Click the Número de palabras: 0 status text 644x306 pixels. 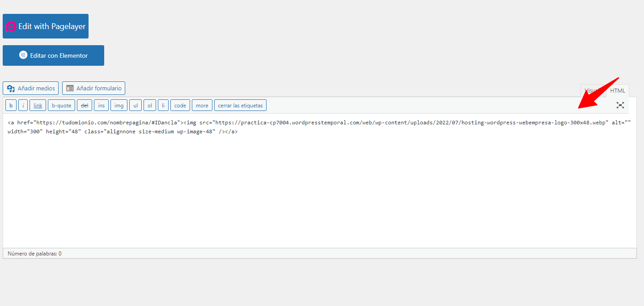pos(34,254)
